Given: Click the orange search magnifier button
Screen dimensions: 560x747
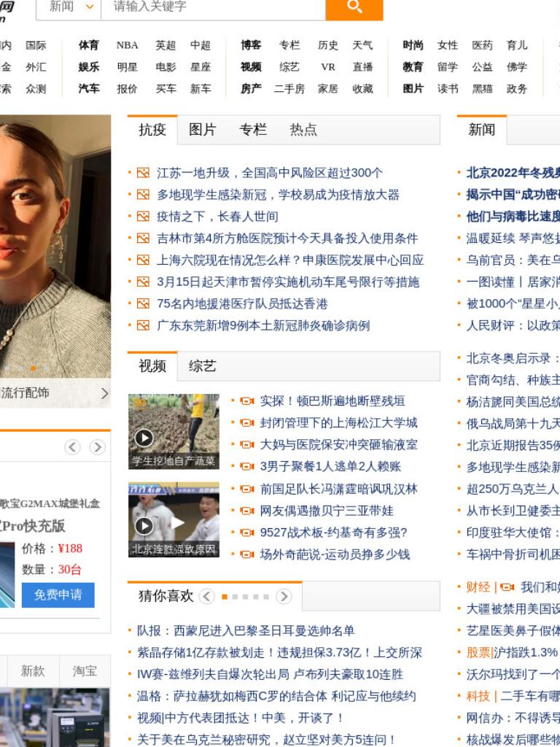Looking at the screenshot, I should tap(354, 7).
